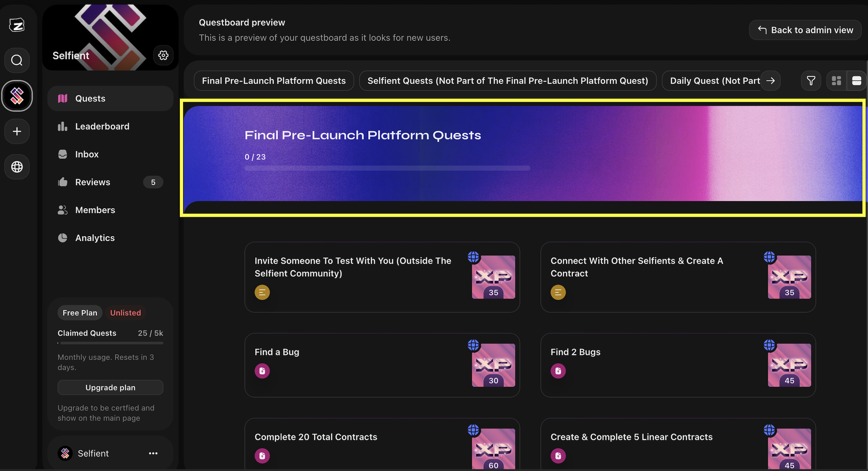Click the Upgrade plan button
868x471 pixels.
pyautogui.click(x=110, y=387)
